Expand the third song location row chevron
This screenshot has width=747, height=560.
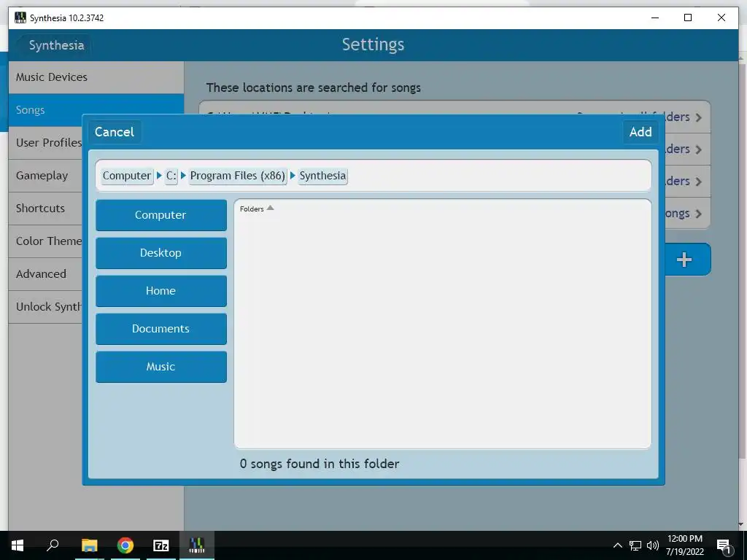pos(698,182)
